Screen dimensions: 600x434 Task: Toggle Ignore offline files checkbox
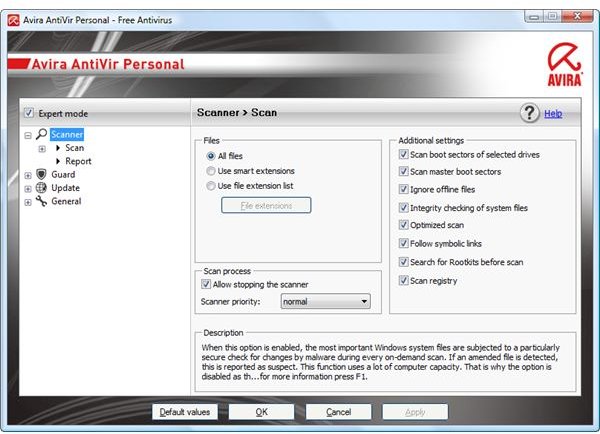(x=403, y=189)
